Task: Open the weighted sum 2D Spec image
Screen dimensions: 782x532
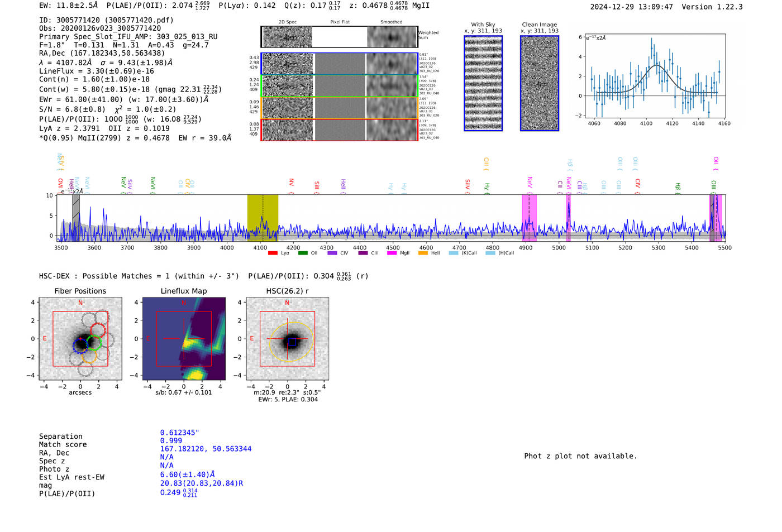Action: point(288,37)
